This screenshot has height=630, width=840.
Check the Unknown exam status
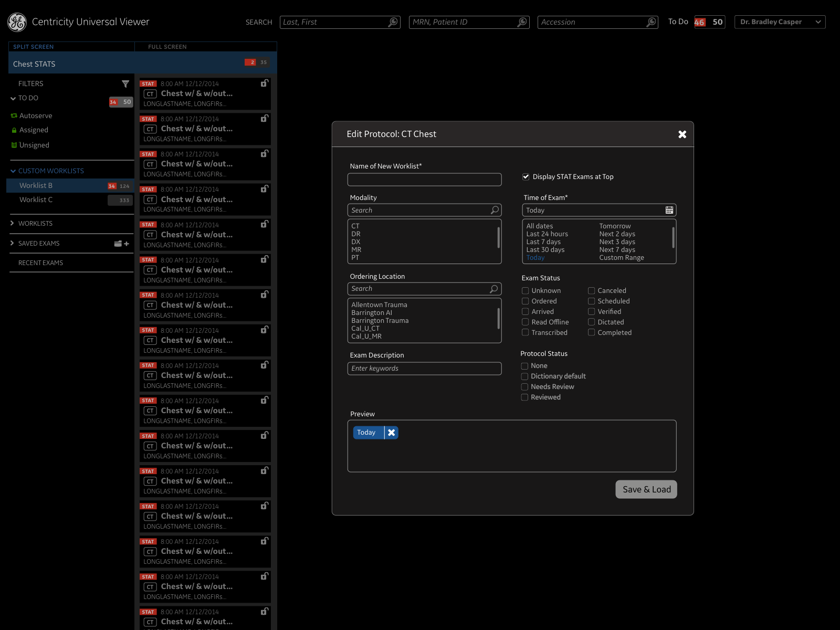tap(525, 291)
